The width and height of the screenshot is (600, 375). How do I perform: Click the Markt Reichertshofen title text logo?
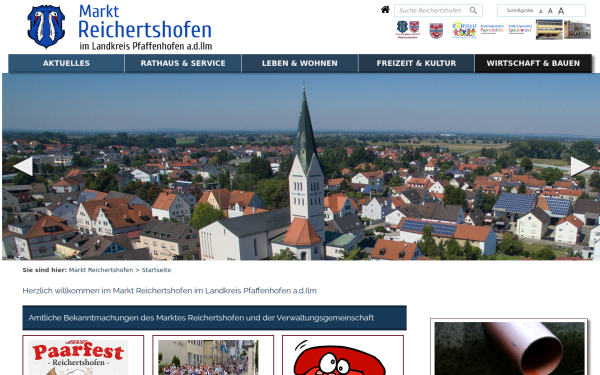coord(145,26)
